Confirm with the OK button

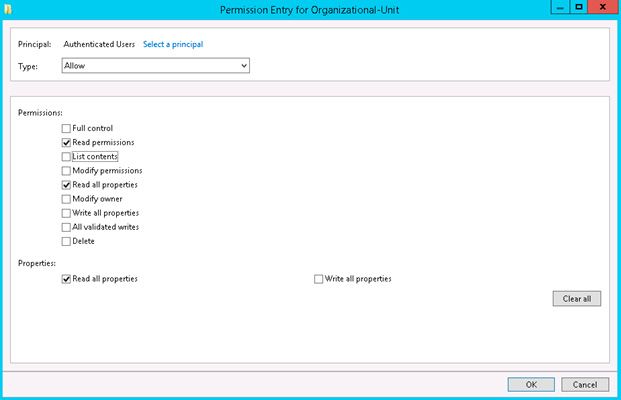pos(531,384)
